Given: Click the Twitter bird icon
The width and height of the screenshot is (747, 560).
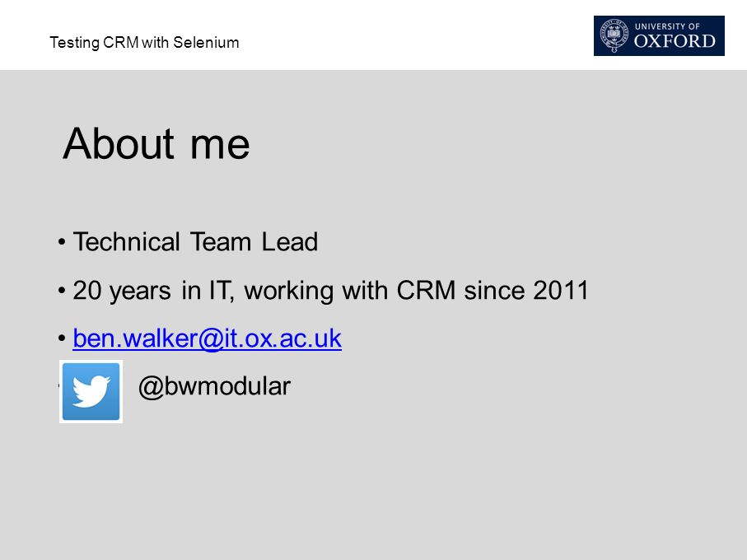Looking at the screenshot, I should point(91,391).
